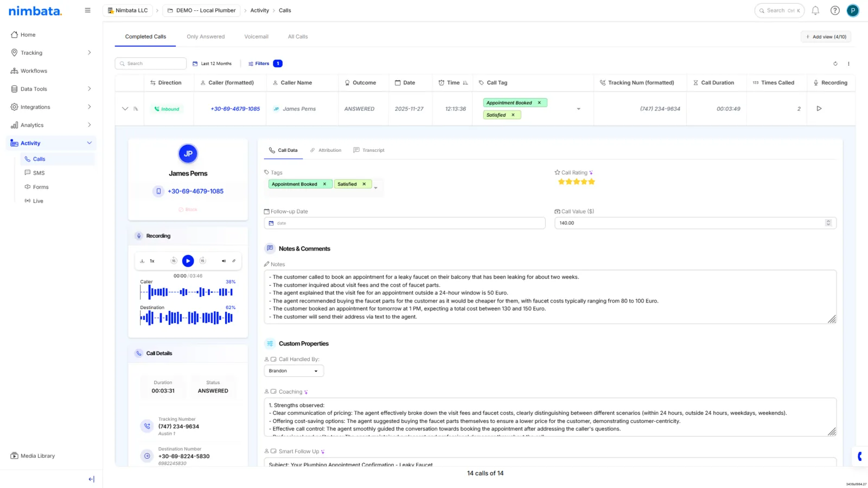The width and height of the screenshot is (868, 488).
Task: Expand the Tracking sidebar menu
Action: click(89, 53)
